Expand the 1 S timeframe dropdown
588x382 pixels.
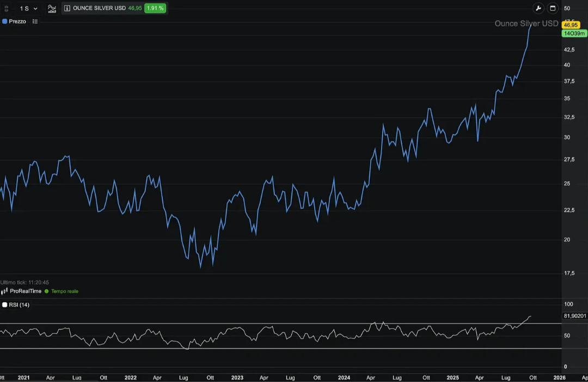coord(28,8)
